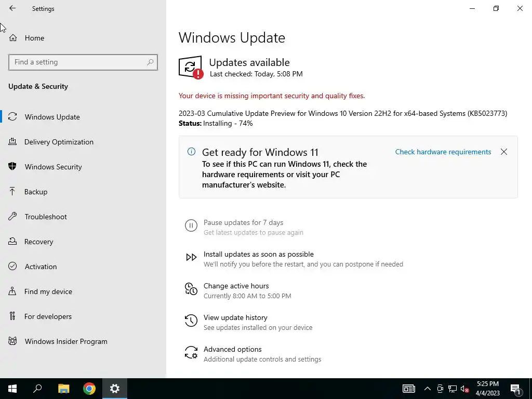This screenshot has height=399, width=532.
Task: Click the Change active hours clock icon
Action: [x=191, y=289]
